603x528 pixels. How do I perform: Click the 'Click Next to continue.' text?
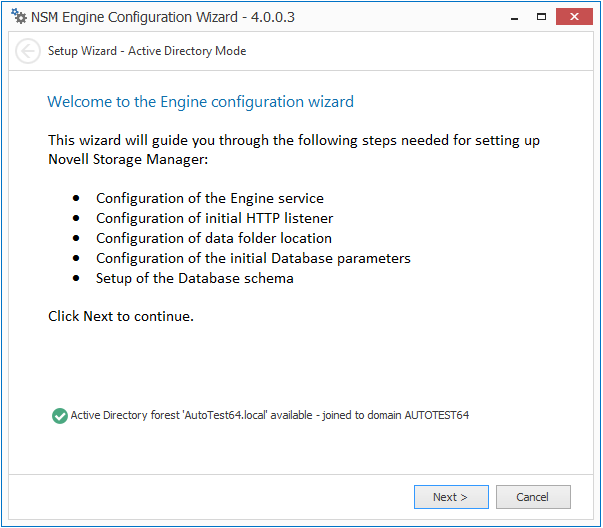point(121,316)
